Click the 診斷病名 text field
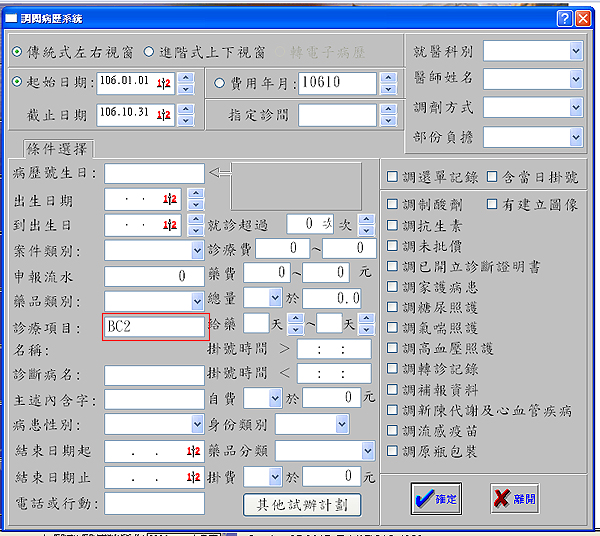The width and height of the screenshot is (600, 536). (154, 376)
